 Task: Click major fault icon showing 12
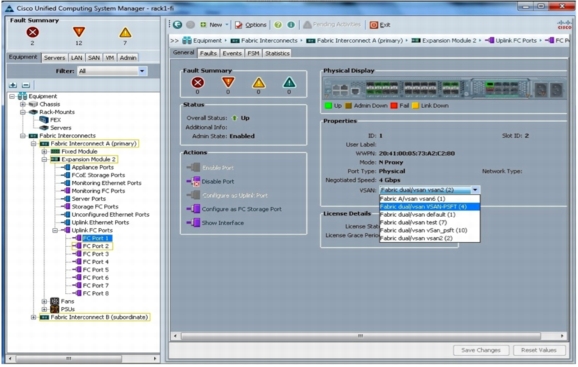(79, 32)
